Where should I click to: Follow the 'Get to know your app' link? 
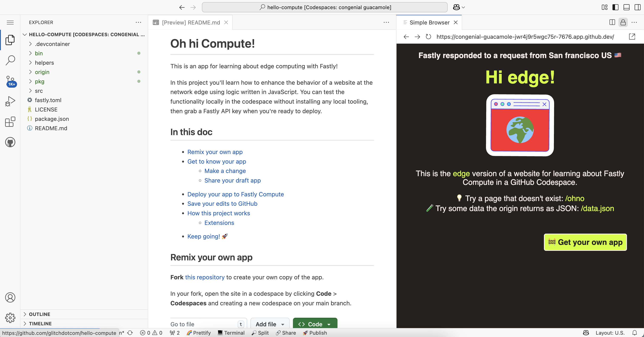click(x=217, y=161)
